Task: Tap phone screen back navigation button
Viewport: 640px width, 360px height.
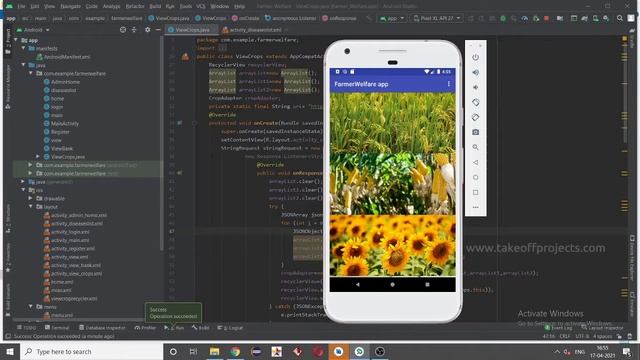Action: [x=358, y=284]
